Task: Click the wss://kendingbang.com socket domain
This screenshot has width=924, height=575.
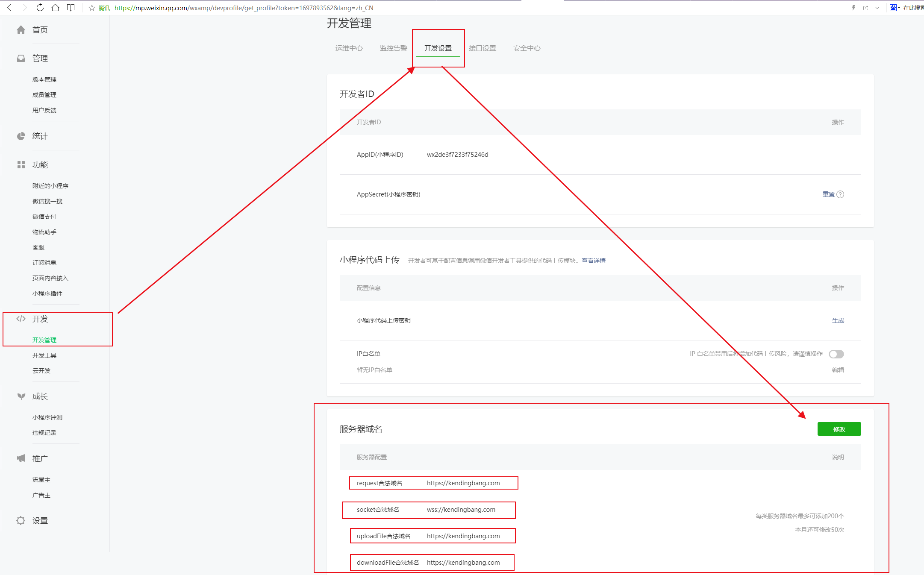Action: [461, 510]
